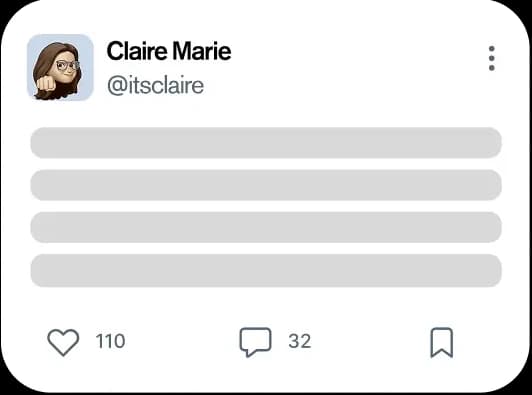Image resolution: width=532 pixels, height=395 pixels.
Task: Like the post with the heart icon
Action: tap(63, 342)
